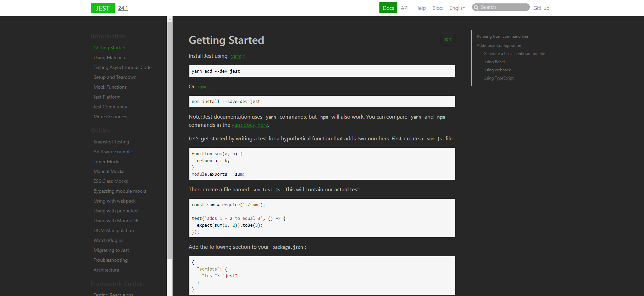Viewport: 644px width, 296px height.
Task: Open the English language selector
Action: coord(457,8)
